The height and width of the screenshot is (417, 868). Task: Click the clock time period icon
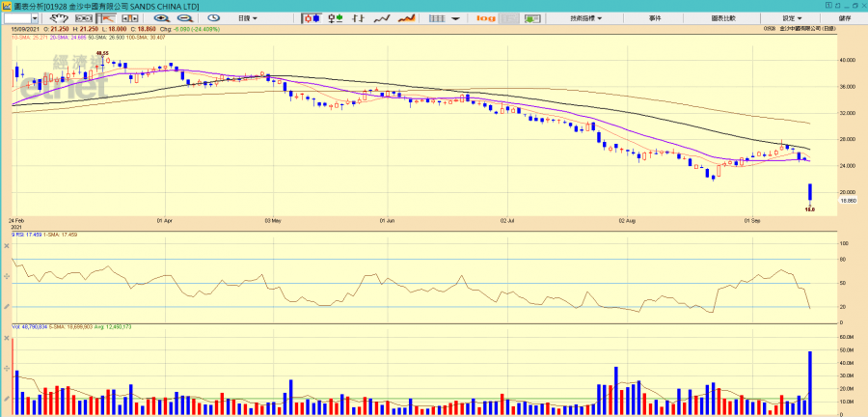tap(213, 18)
